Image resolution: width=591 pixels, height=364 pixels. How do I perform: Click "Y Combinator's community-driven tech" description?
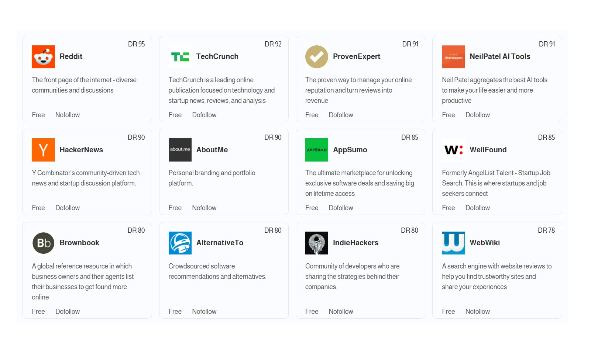[86, 178]
